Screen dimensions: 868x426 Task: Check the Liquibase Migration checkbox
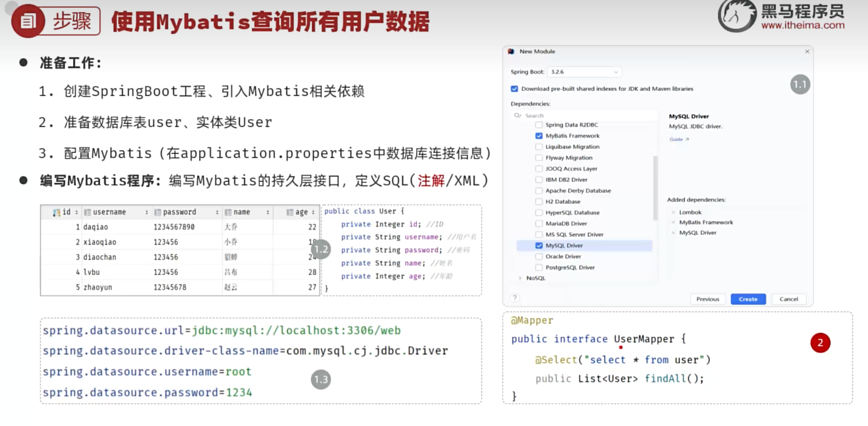click(539, 147)
